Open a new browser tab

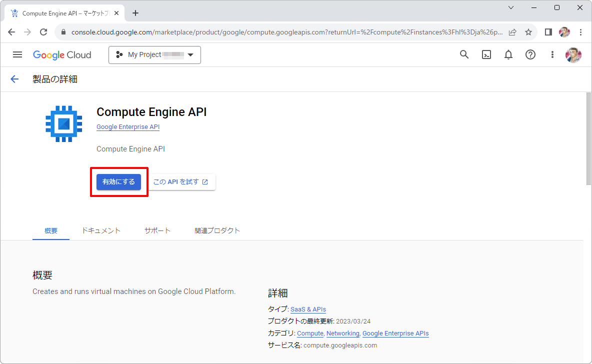(x=135, y=13)
